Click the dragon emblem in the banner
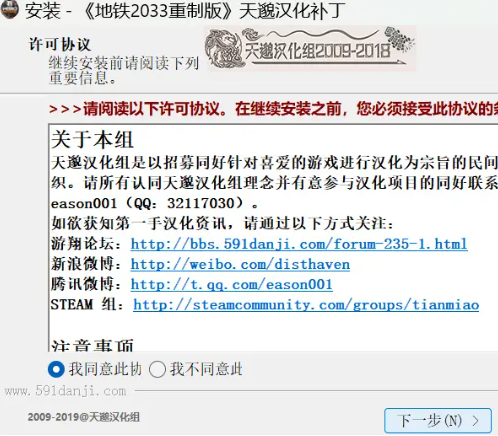 223,49
